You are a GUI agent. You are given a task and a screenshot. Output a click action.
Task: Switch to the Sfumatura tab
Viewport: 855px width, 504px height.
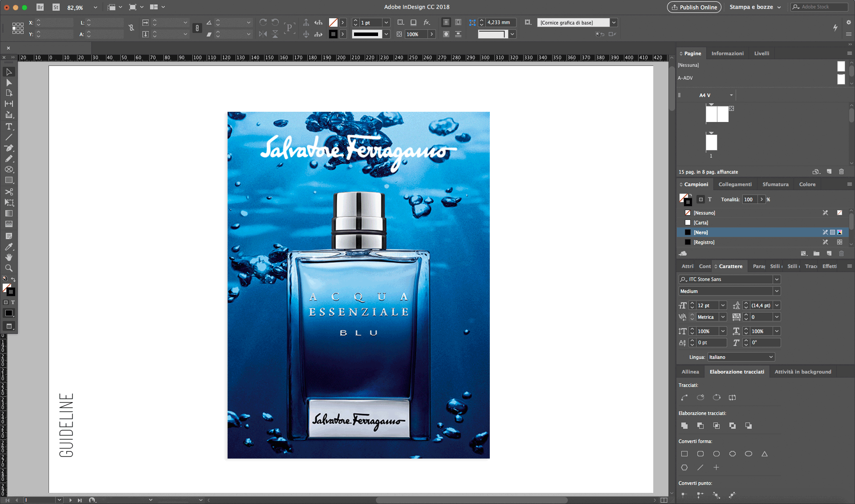click(775, 184)
